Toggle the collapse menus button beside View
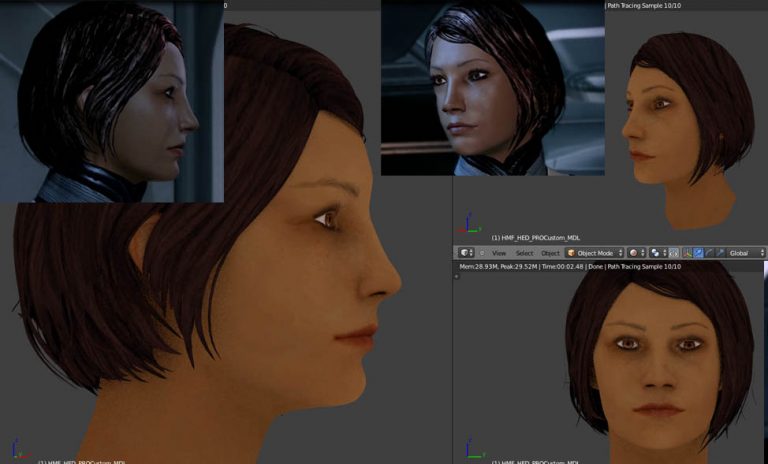The height and width of the screenshot is (464, 768). coord(482,253)
